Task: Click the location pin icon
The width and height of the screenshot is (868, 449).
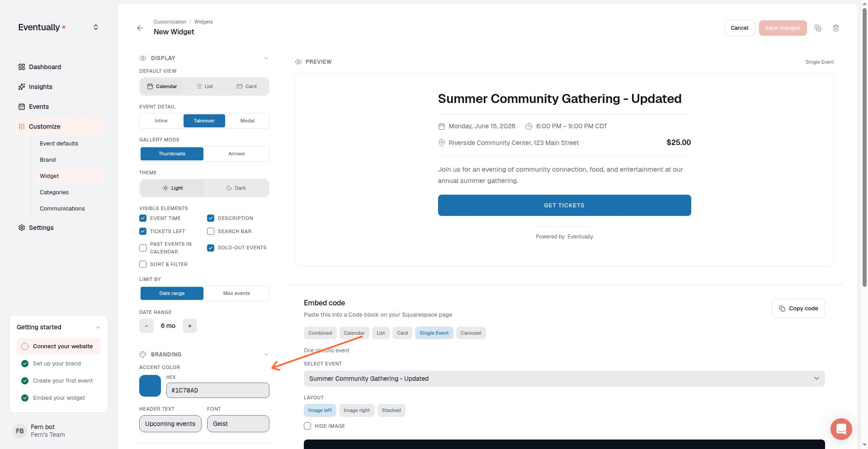Action: [x=441, y=143]
